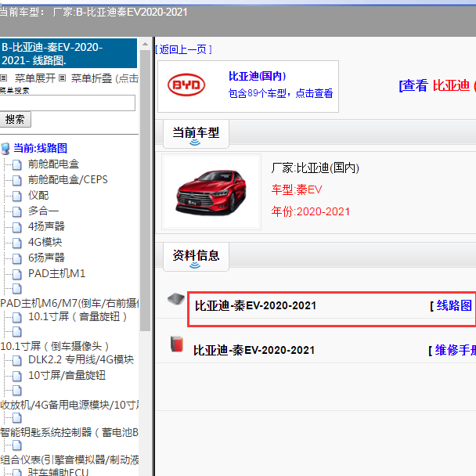Click the 菜单搜索 text input field
Image resolution: width=476 pixels, height=476 pixels.
click(x=67, y=103)
